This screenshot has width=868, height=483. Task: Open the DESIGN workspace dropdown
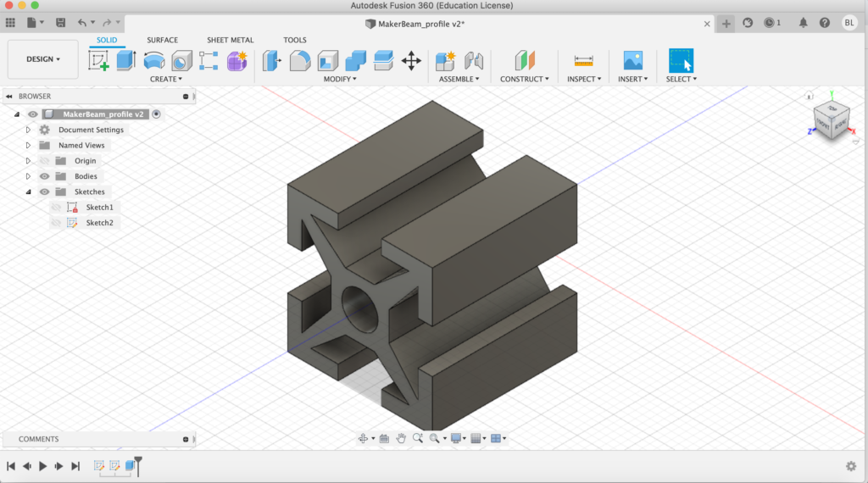point(43,59)
